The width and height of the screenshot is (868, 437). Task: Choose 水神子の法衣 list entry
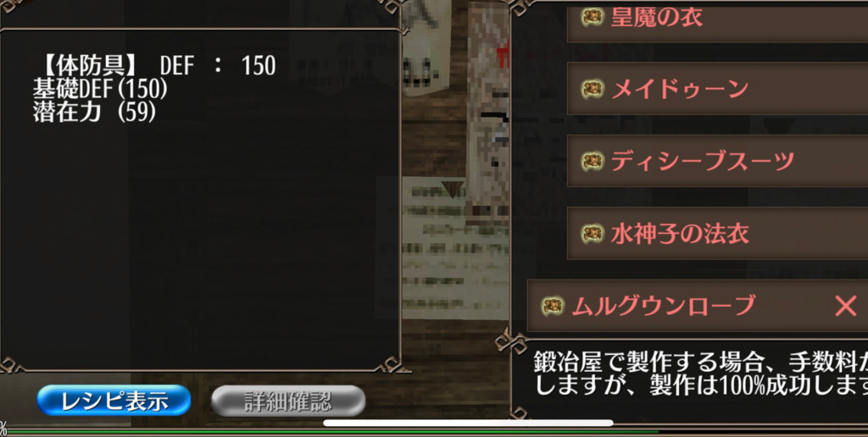717,234
